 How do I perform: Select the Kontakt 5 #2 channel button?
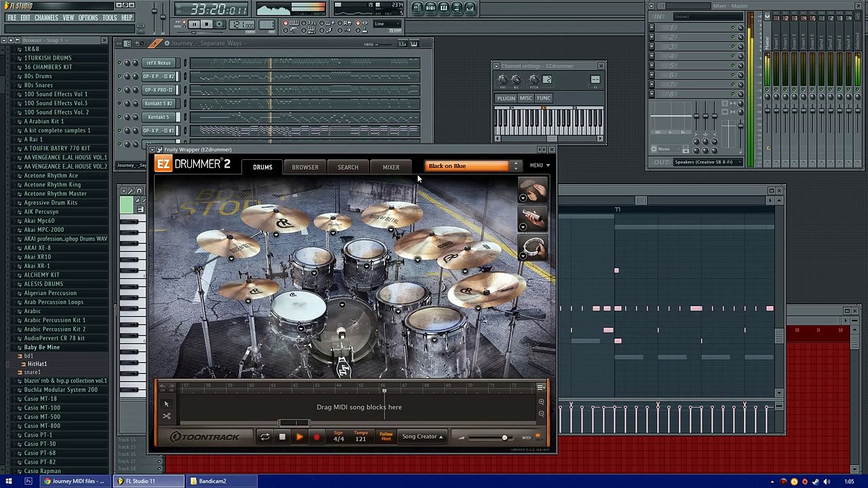pos(159,104)
